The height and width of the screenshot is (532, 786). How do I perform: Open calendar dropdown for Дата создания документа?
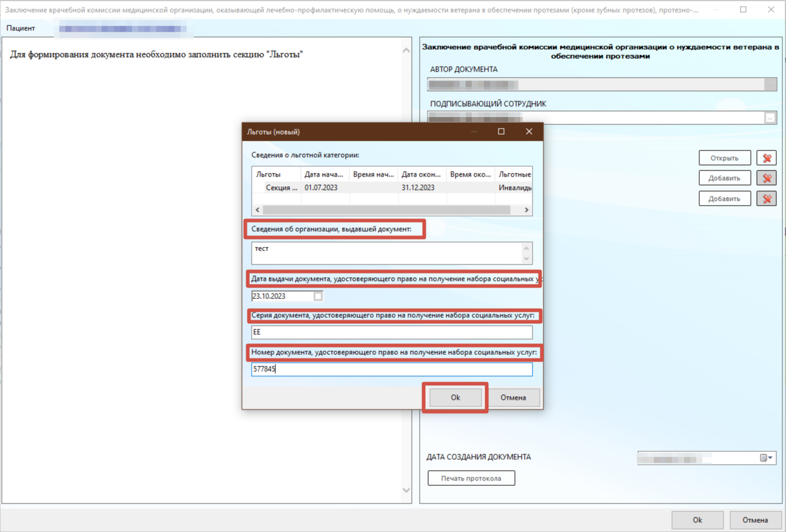[x=767, y=458]
